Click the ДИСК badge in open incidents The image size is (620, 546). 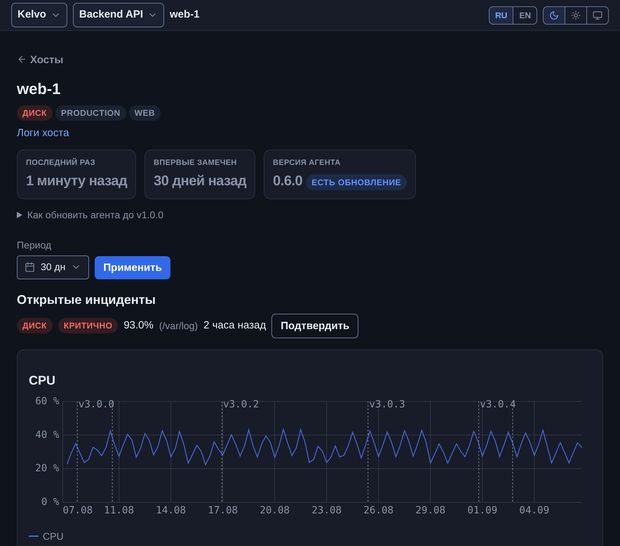(34, 326)
